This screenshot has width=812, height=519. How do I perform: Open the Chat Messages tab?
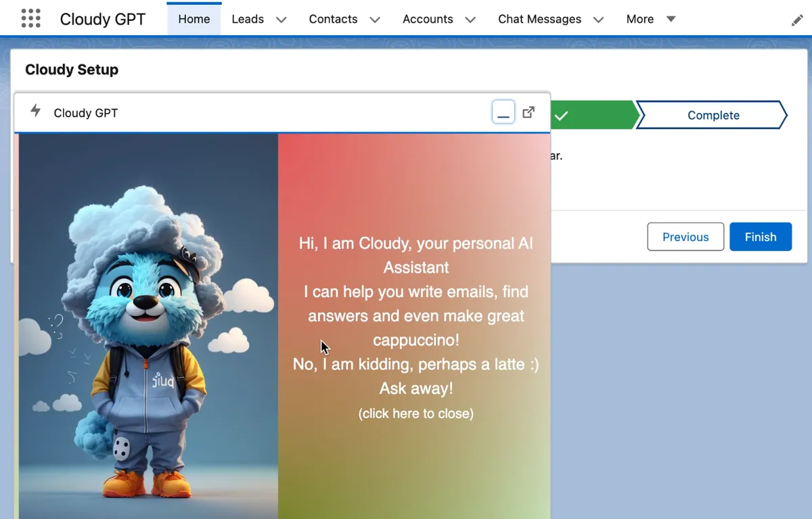[540, 19]
